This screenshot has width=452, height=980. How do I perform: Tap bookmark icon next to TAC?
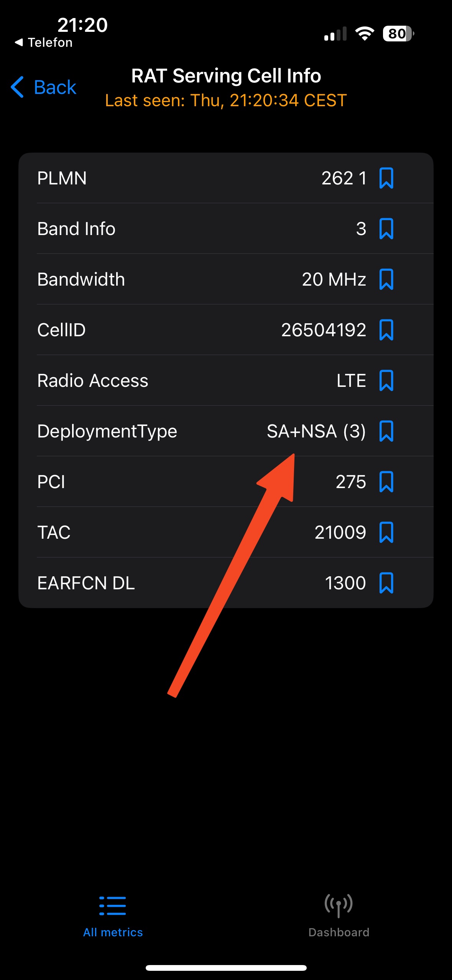tap(386, 532)
